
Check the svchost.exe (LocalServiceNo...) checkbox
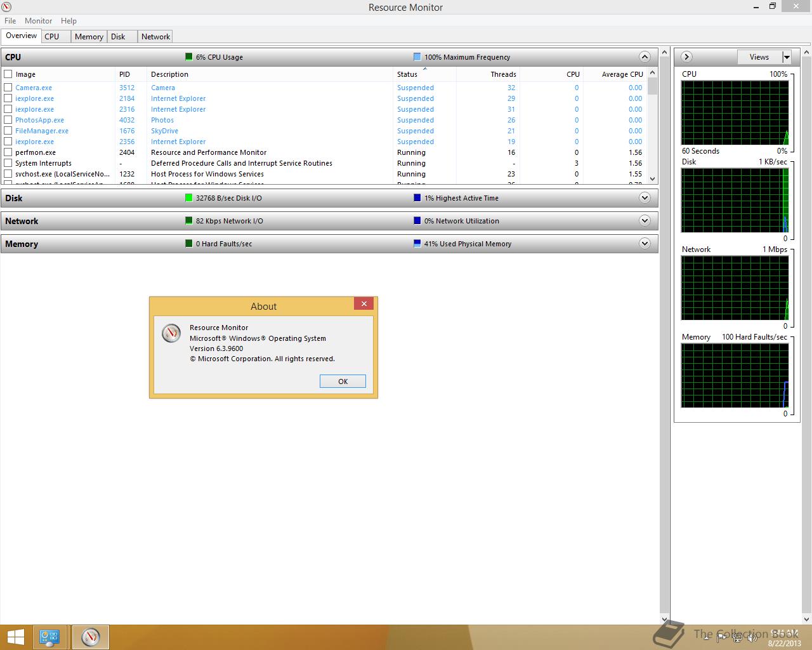(x=8, y=174)
